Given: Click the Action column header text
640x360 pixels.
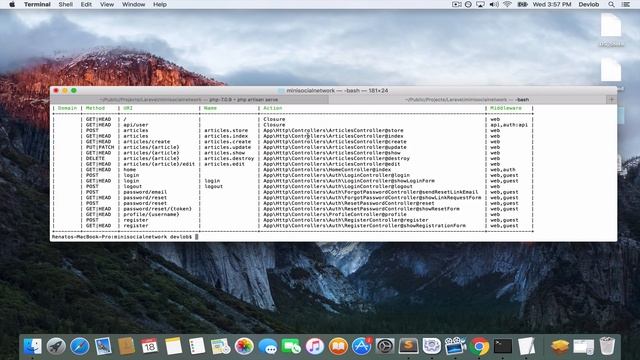Looking at the screenshot, I should [x=273, y=108].
